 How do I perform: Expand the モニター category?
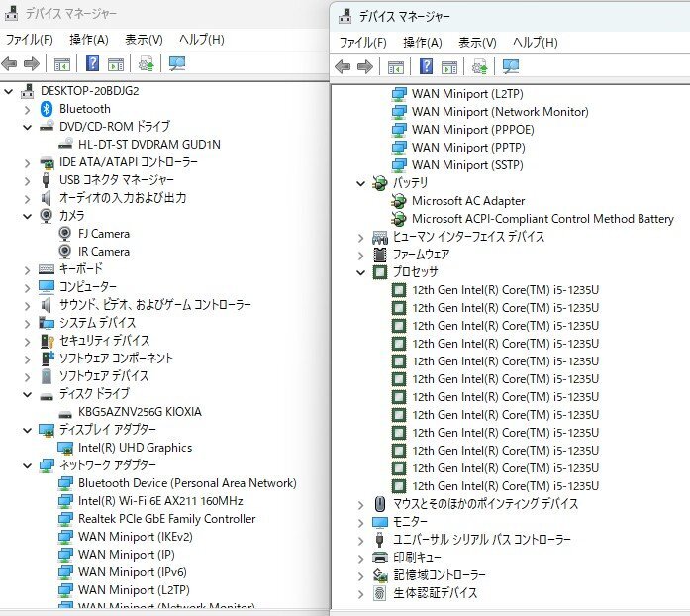[x=361, y=522]
